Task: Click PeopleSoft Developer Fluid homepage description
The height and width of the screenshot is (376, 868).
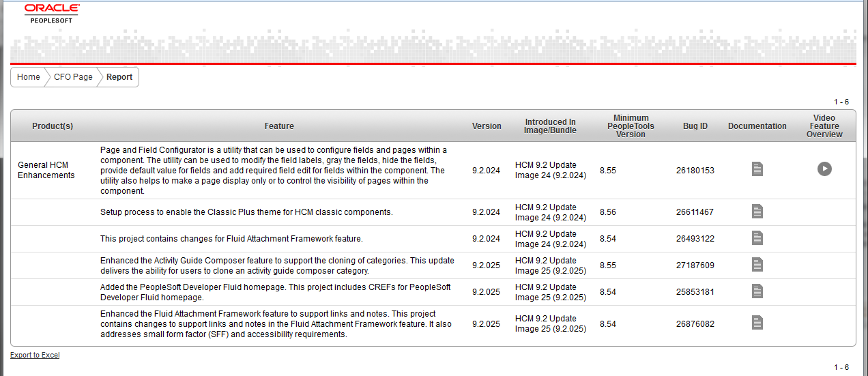Action: click(276, 292)
